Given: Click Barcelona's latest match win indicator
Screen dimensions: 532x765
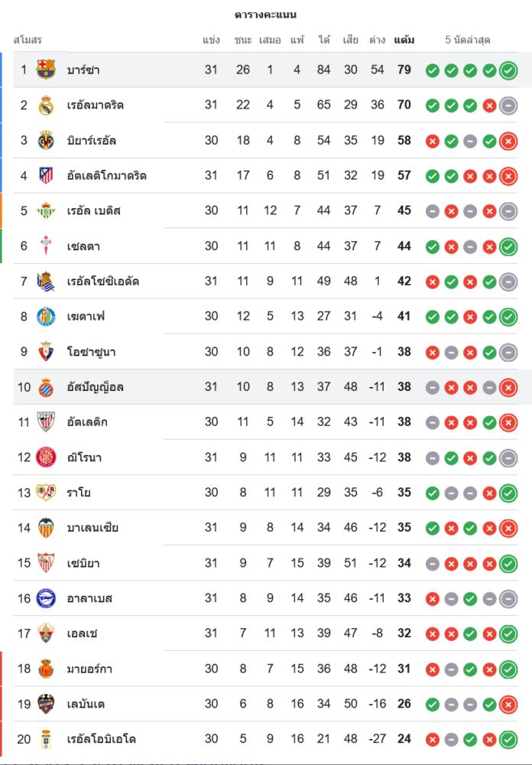Looking at the screenshot, I should pos(508,70).
